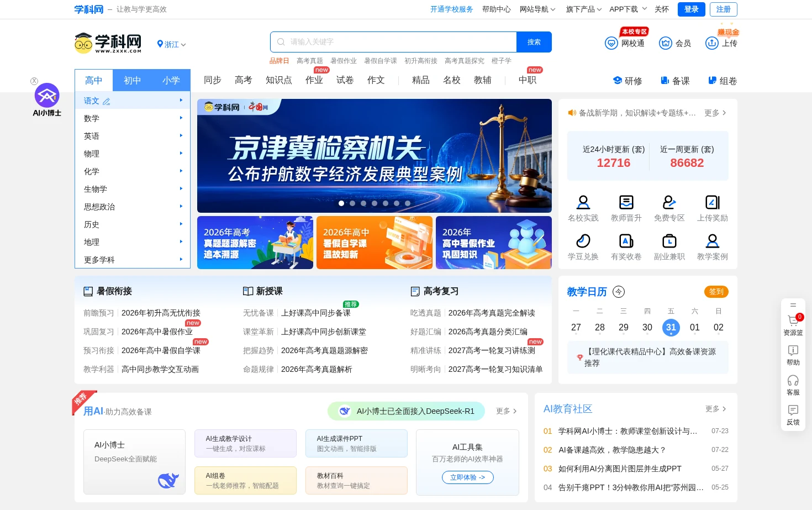Viewport: 812px width, 510px height.
Task: Click the 今 today calendar icon
Action: tap(619, 292)
